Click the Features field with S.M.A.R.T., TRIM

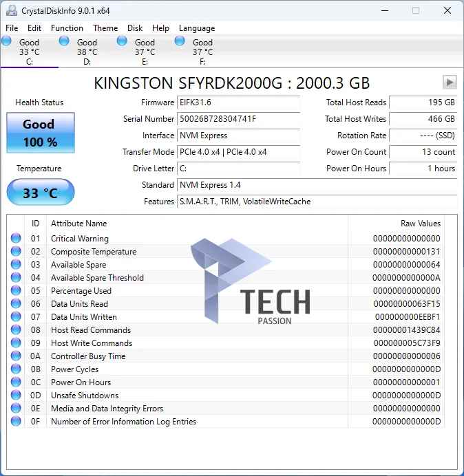pos(317,202)
